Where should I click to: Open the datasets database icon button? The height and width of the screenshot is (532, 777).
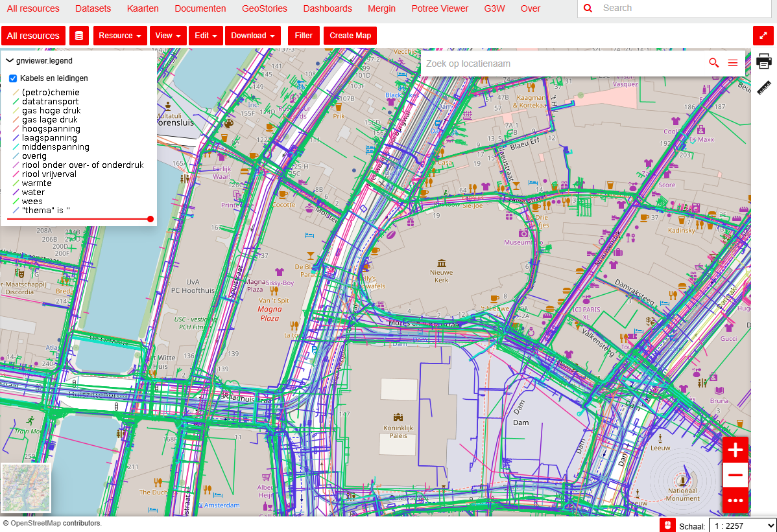tap(78, 36)
